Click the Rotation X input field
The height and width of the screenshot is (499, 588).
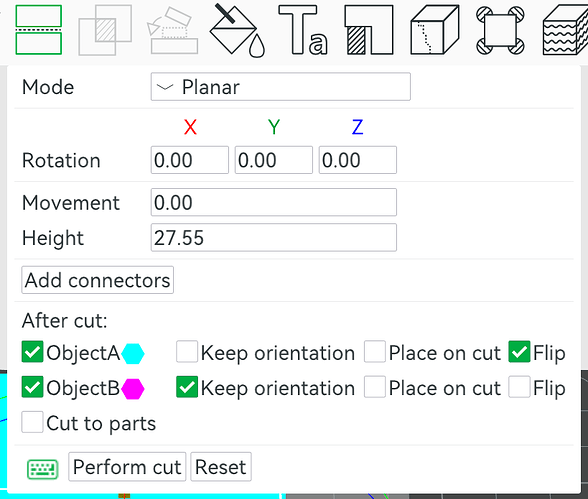point(190,160)
